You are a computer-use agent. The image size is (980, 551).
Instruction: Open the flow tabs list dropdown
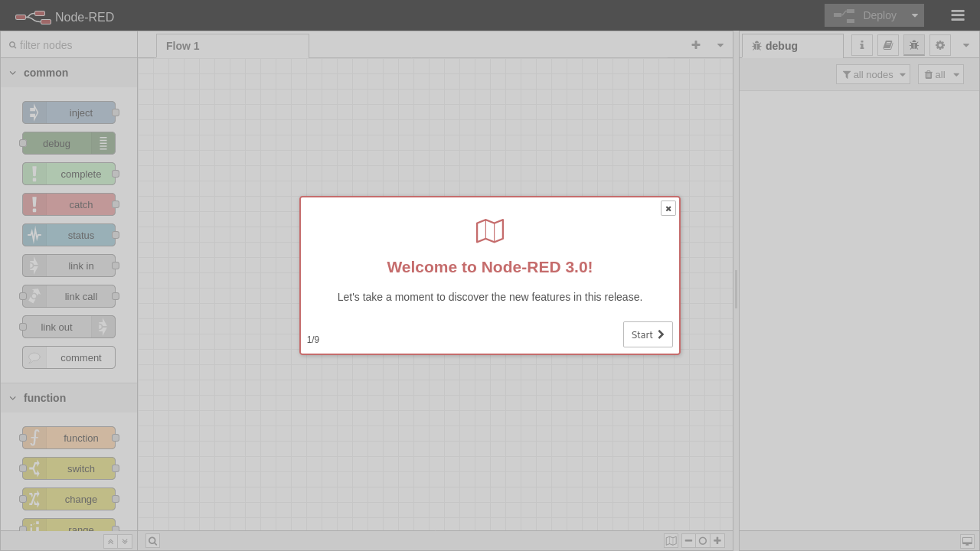(720, 45)
